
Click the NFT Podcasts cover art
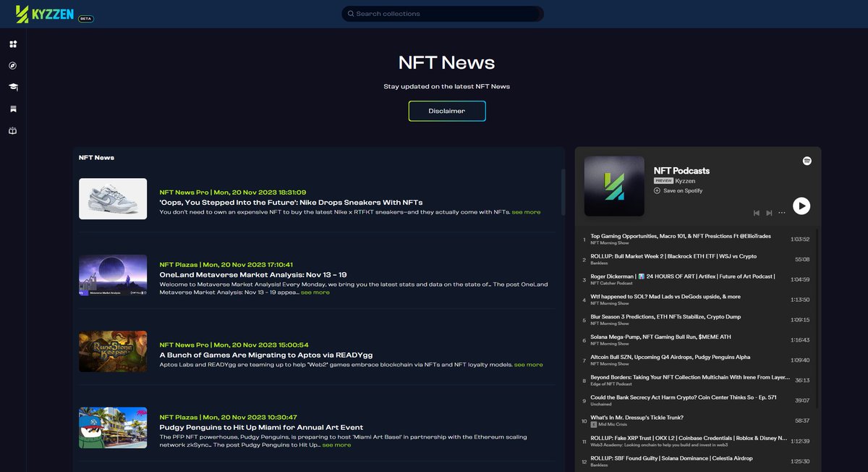pos(614,186)
